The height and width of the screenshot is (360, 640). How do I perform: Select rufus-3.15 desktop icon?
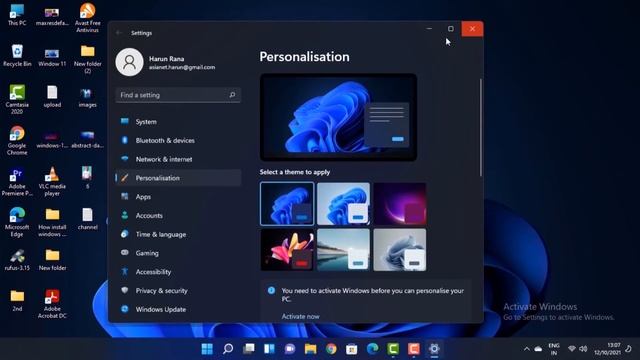[17, 260]
